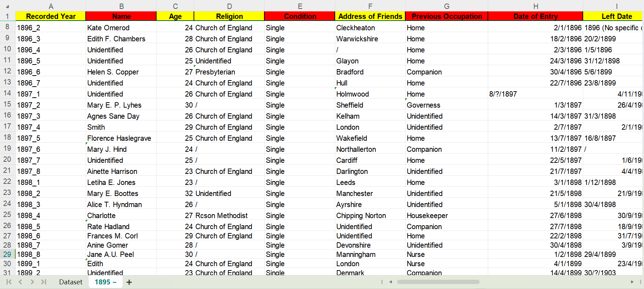Select the 1895 ~ sheet tab
This screenshot has width=644, height=289.
click(x=105, y=282)
